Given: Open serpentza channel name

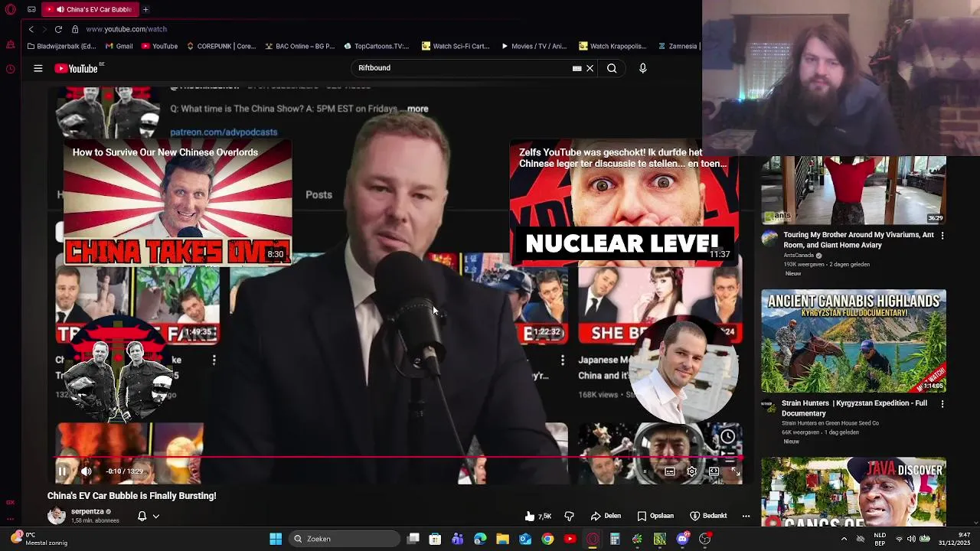Looking at the screenshot, I should pos(87,511).
